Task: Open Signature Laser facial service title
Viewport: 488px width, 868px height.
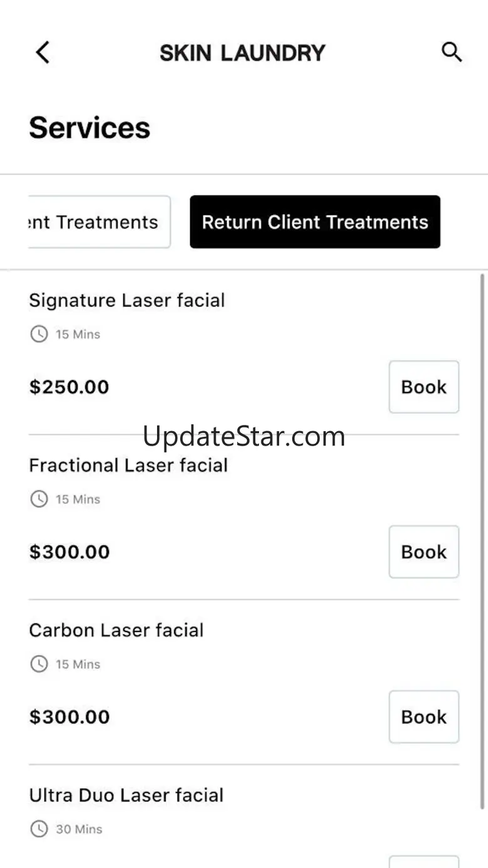Action: pyautogui.click(x=127, y=300)
